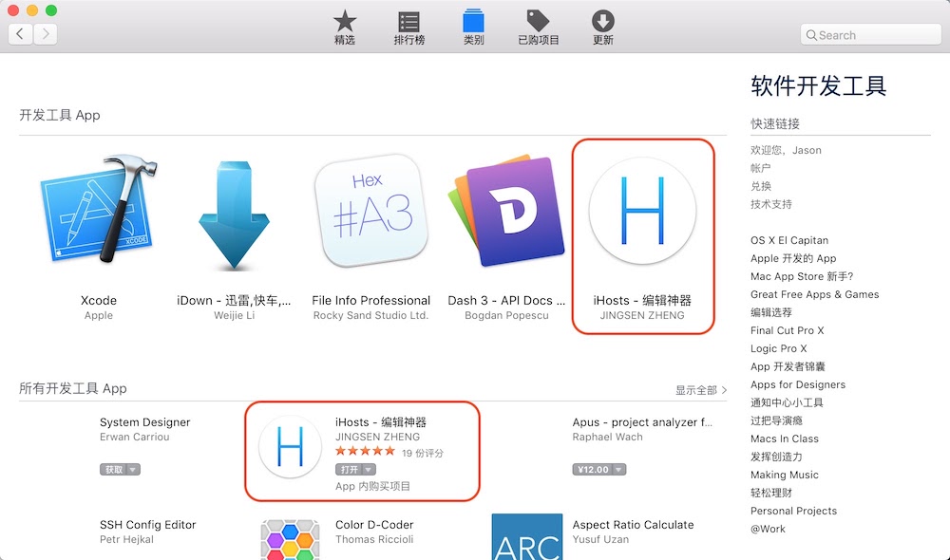Open the 精选 (Featured) tab
Image resolution: width=950 pixels, height=560 pixels.
point(344,28)
